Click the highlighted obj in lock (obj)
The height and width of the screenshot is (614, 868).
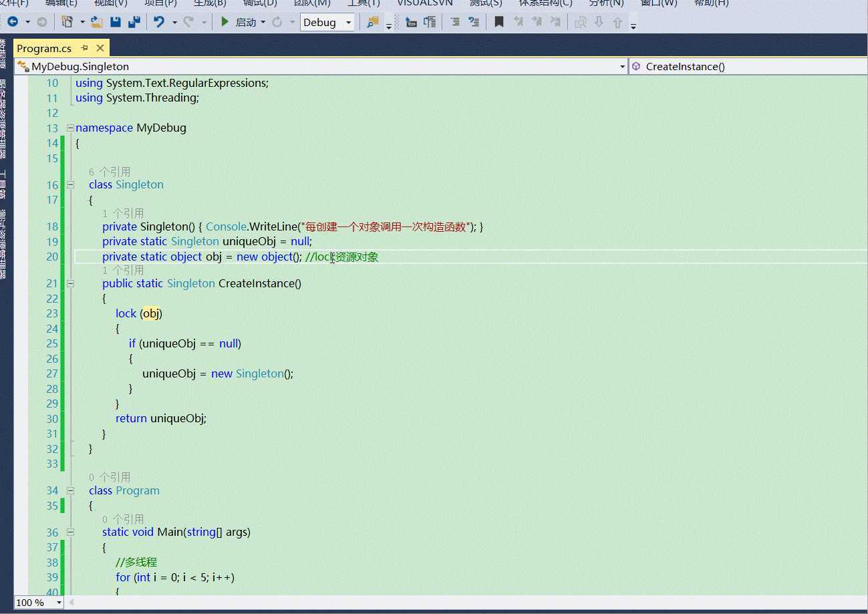pyautogui.click(x=152, y=313)
